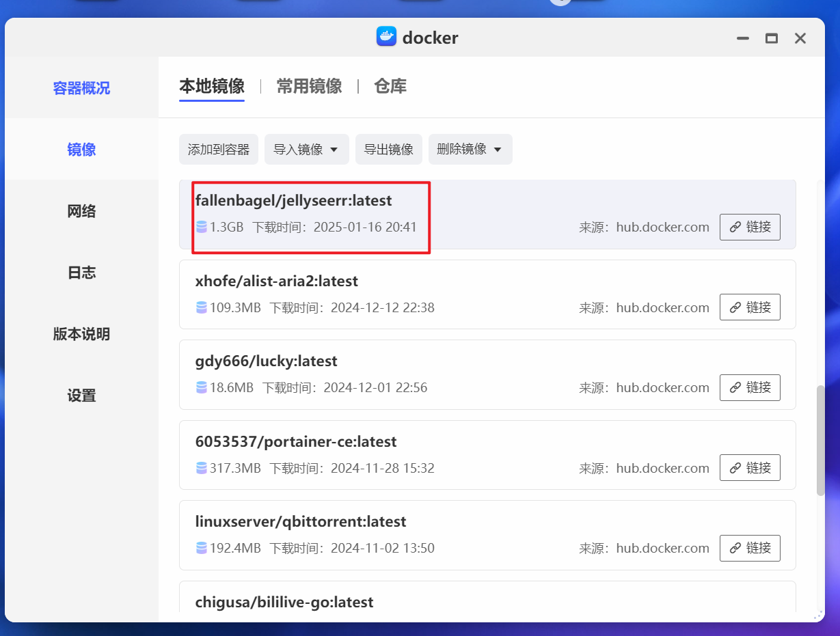Click the storage icon beside 18.6MB
Viewport: 840px width, 636px height.
tap(202, 387)
